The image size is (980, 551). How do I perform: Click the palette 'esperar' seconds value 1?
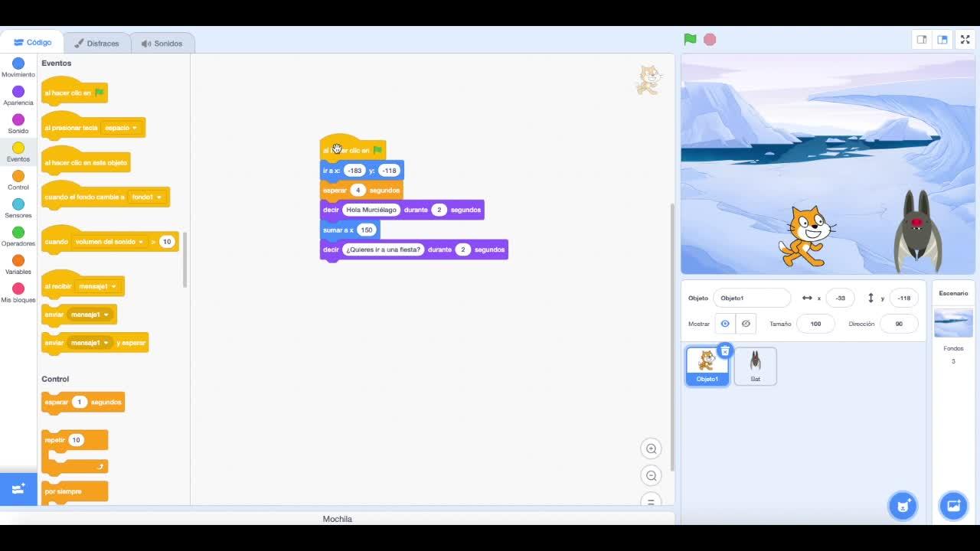(x=79, y=403)
